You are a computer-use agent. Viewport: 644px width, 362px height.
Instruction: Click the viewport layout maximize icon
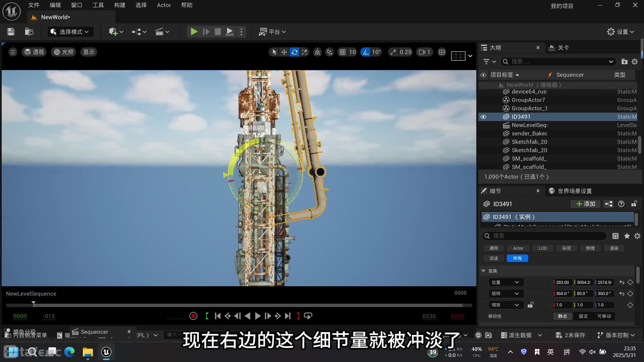click(442, 52)
